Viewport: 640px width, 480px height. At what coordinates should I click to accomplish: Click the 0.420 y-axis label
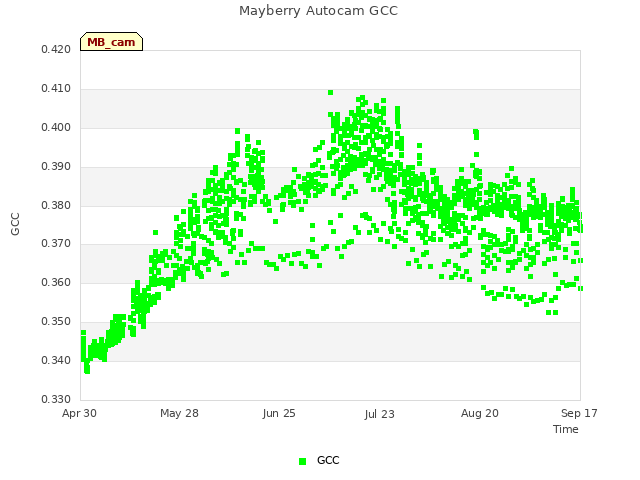tap(56, 49)
